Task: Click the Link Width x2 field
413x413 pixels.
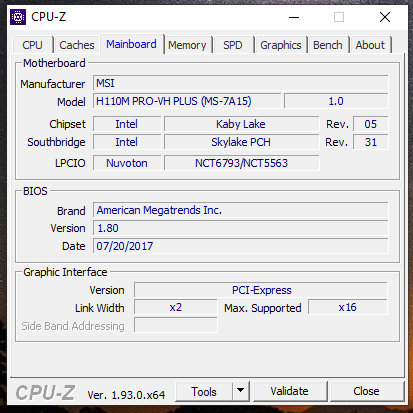Action: 176,307
